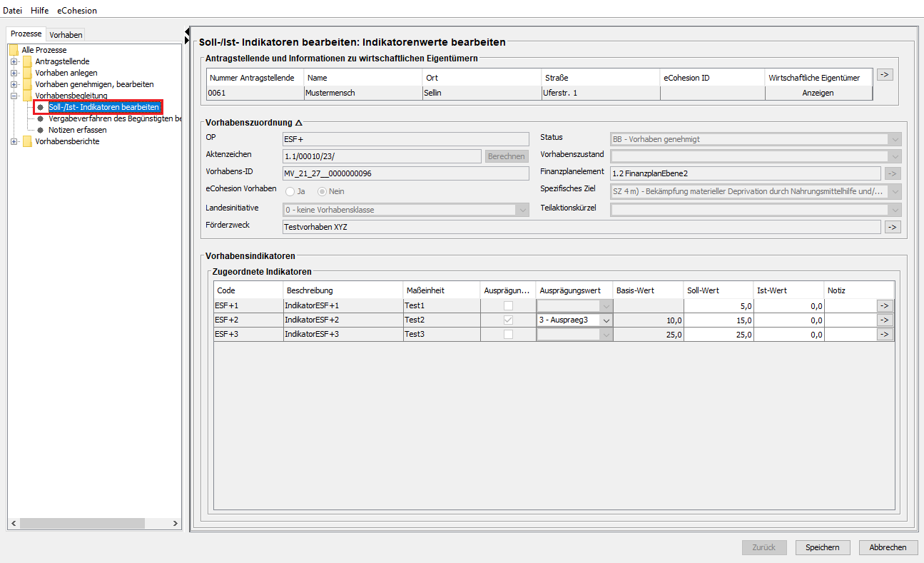Switch to the Vorhaben tab
The width and height of the screenshot is (924, 563).
pos(66,35)
